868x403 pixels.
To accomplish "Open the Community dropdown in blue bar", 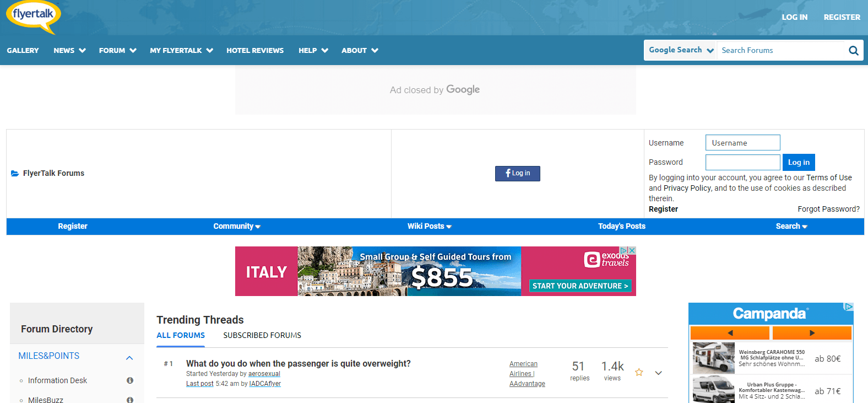I will coord(237,227).
